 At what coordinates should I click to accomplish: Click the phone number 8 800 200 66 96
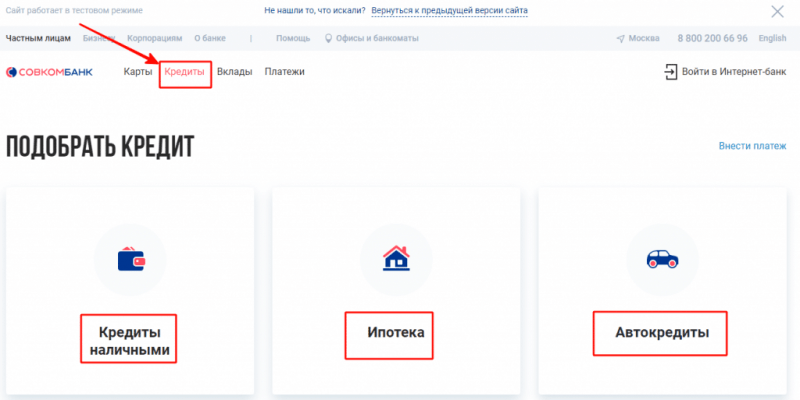[x=712, y=38]
